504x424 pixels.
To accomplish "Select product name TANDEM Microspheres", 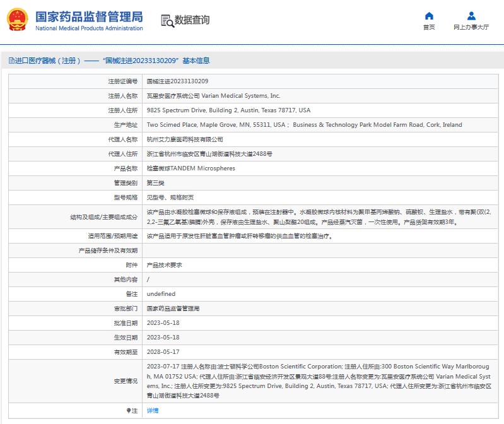I will point(191,168).
